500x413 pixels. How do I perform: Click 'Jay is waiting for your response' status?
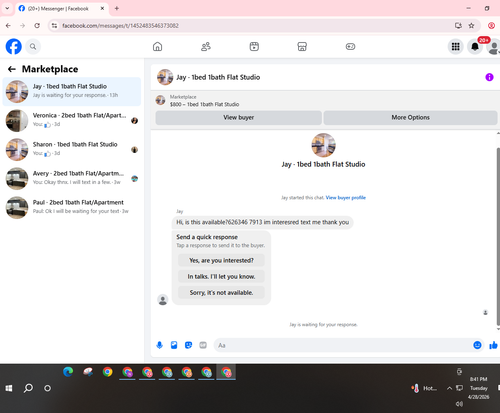click(x=323, y=324)
